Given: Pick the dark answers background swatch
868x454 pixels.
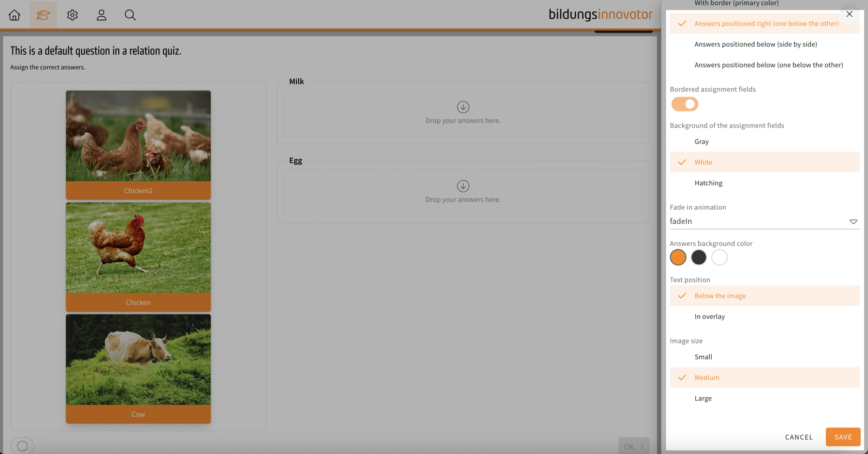Looking at the screenshot, I should [698, 257].
